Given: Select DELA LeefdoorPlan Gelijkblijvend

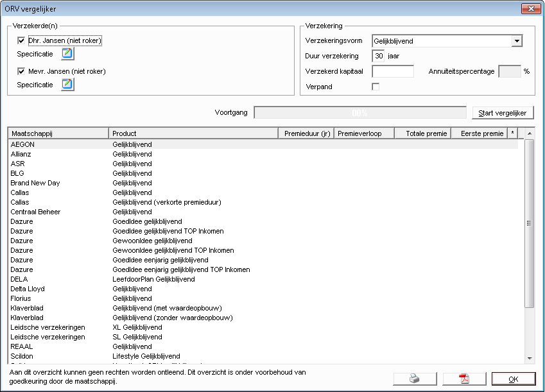Looking at the screenshot, I should pos(263,279).
